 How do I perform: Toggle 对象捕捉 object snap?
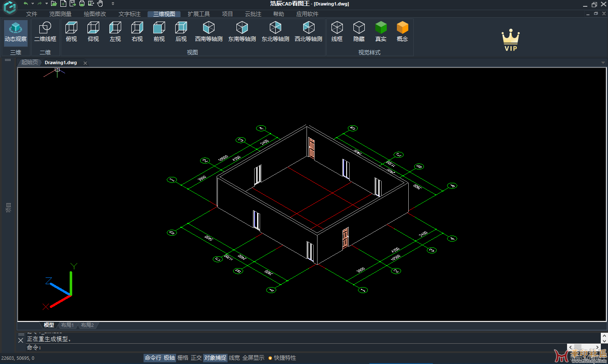[215, 358]
